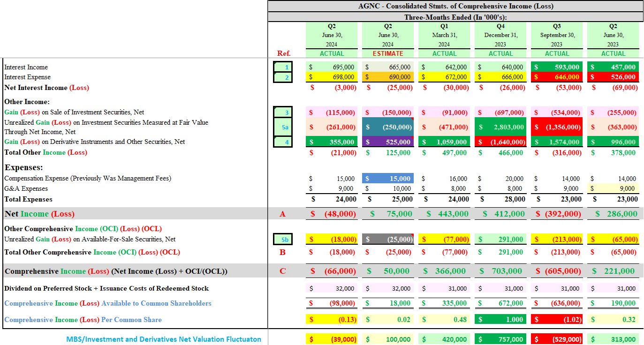Click the red ESTIMATE column label

(x=388, y=53)
